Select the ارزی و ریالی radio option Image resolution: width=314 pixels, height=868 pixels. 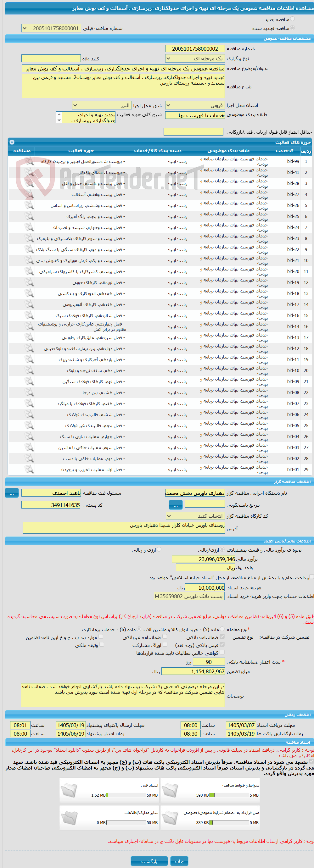[159, 550]
